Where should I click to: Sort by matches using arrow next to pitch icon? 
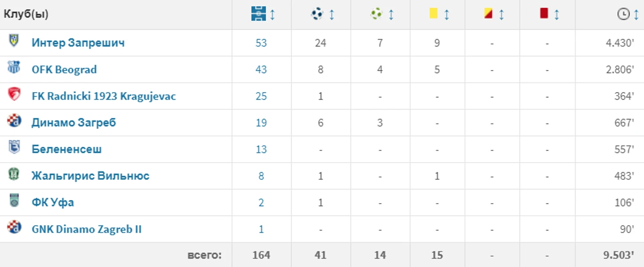pyautogui.click(x=272, y=15)
